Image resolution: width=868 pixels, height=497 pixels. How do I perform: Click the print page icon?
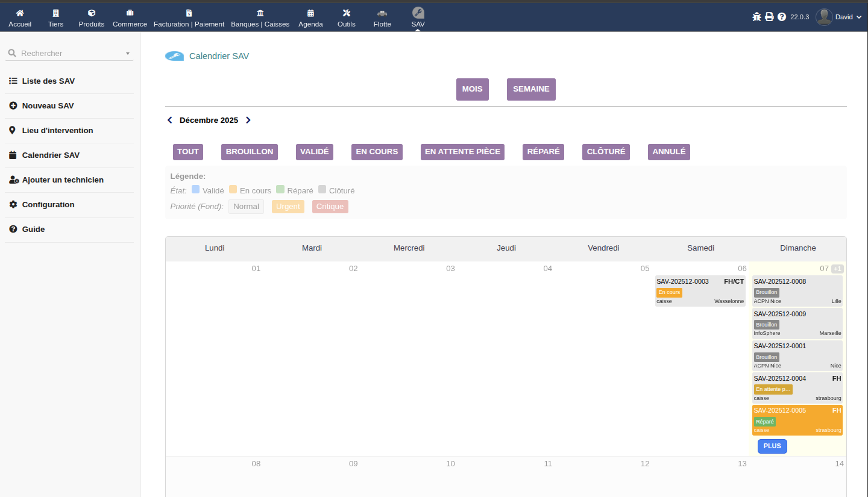(769, 17)
